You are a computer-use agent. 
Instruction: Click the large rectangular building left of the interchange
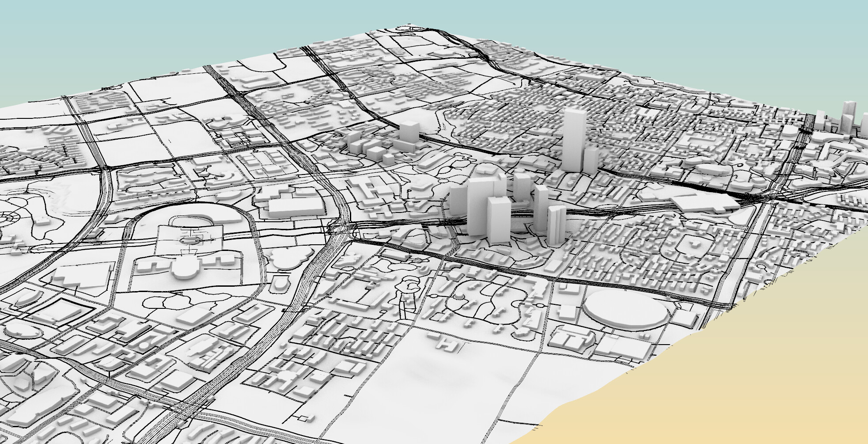(x=295, y=208)
